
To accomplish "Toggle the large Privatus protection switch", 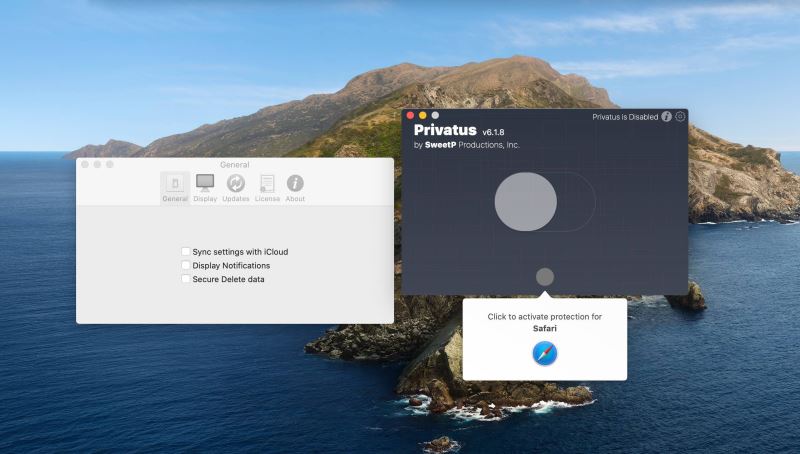I will [545, 201].
